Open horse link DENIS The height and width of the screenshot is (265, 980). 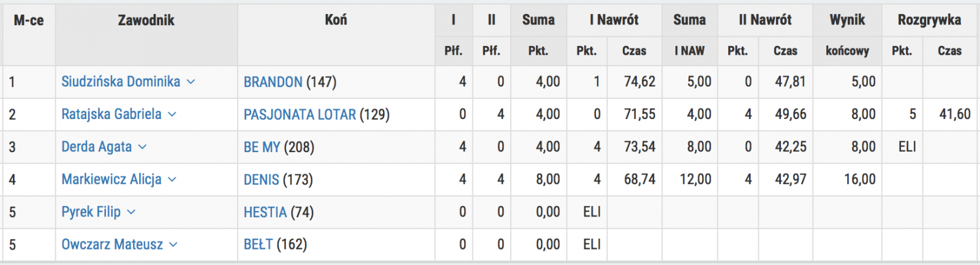pyautogui.click(x=262, y=179)
